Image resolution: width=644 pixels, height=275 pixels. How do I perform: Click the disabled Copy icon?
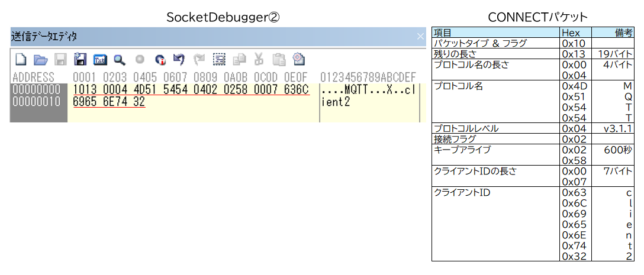239,60
